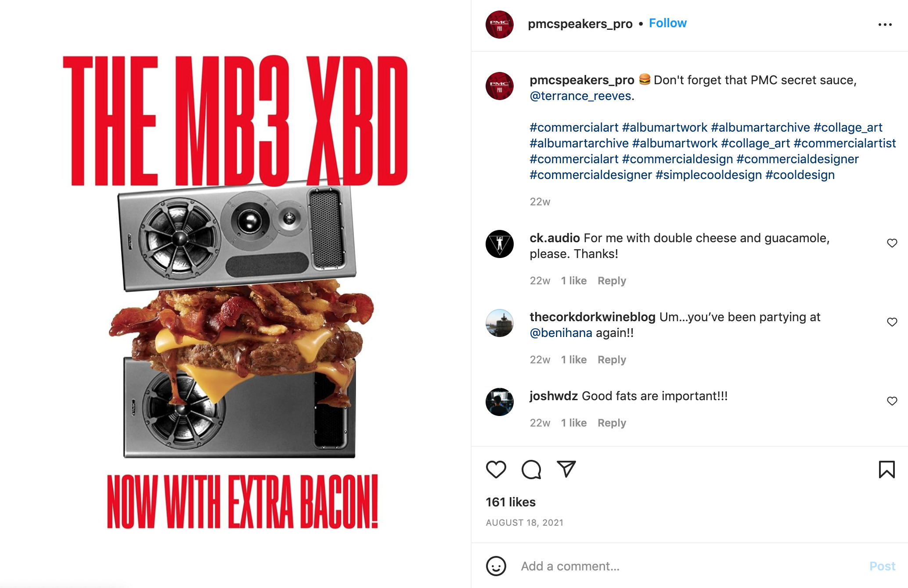Open the @terrance_reeves mention
This screenshot has height=588, width=908.
pos(580,96)
